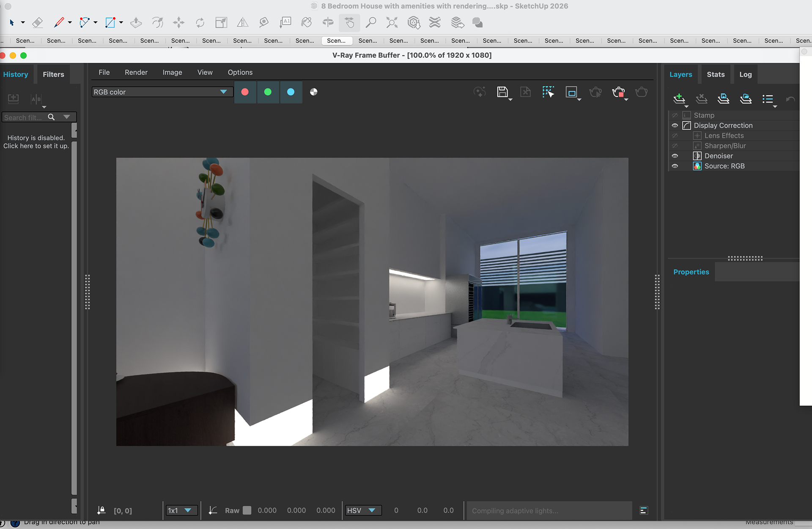Select the SketchUp Zoom magnifier tool
This screenshot has height=529, width=812.
click(x=371, y=22)
